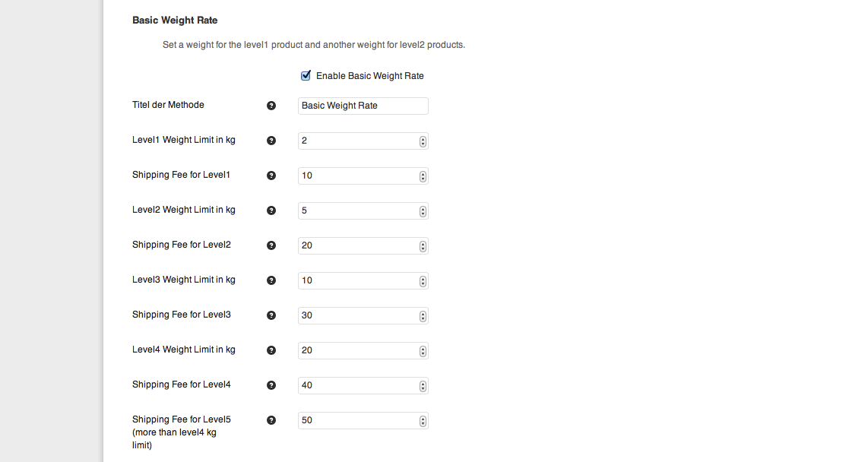Open help tooltip for Shipping Fee Level1
This screenshot has height=462, width=868.
pyautogui.click(x=271, y=176)
